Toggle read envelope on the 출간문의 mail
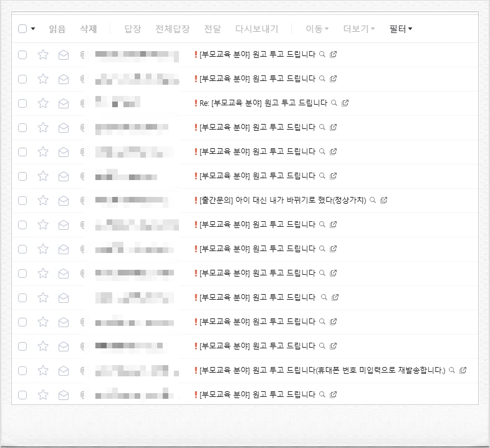This screenshot has height=448, width=490. [64, 201]
